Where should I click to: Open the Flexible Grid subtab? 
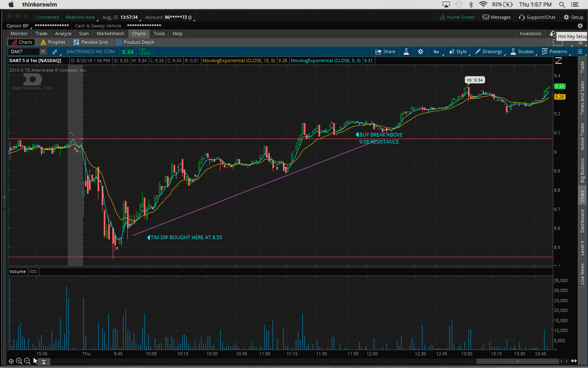91,42
